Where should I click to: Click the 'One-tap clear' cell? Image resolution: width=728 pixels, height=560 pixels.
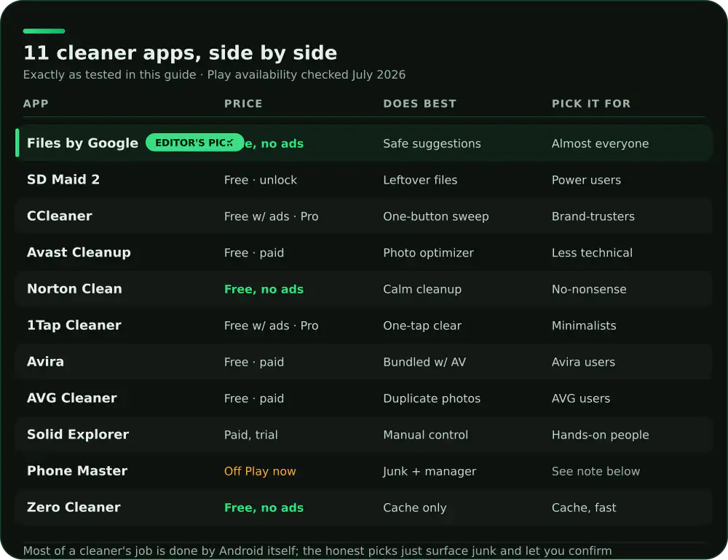(422, 326)
